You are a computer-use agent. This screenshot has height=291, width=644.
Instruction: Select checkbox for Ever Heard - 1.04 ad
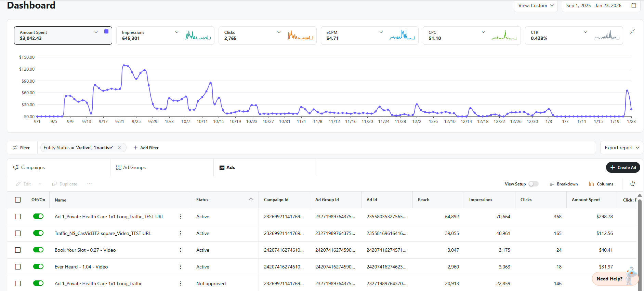(x=18, y=267)
